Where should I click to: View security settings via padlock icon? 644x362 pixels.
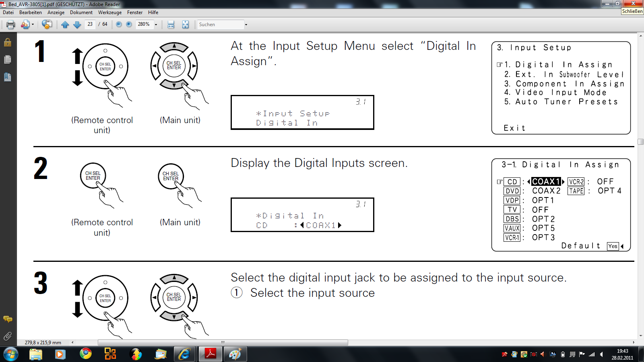(8, 42)
